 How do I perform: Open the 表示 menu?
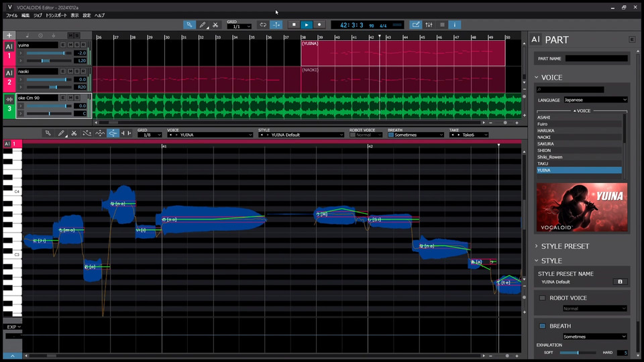74,15
